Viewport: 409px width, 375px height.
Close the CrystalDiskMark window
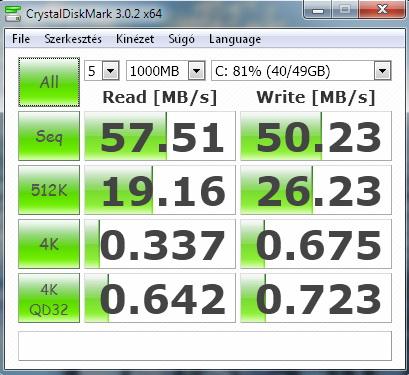(x=382, y=9)
